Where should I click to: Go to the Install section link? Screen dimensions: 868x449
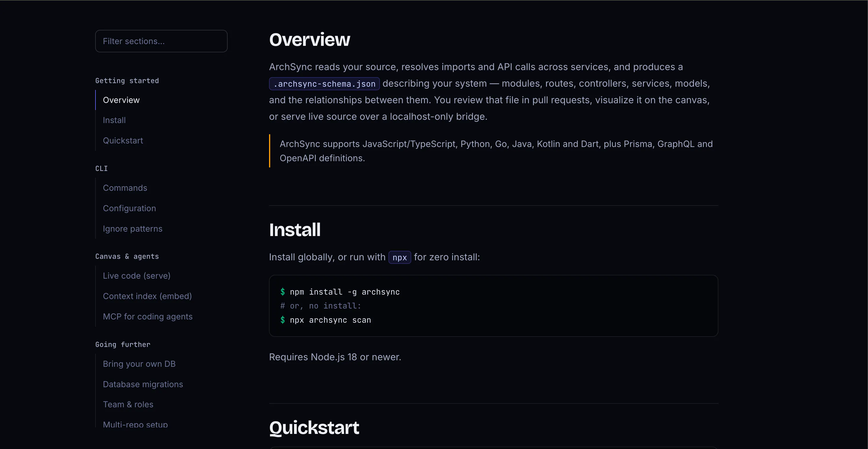(114, 120)
